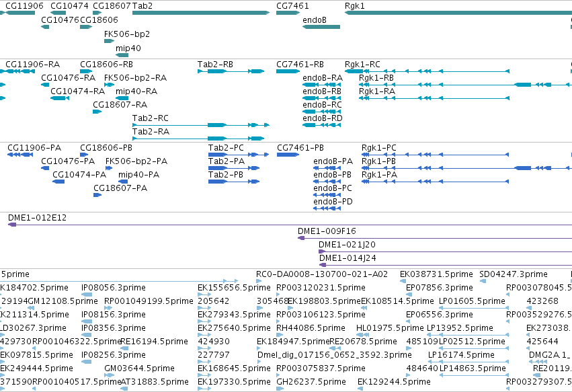Select the endoB gene label
This screenshot has width=572, height=392.
(315, 20)
